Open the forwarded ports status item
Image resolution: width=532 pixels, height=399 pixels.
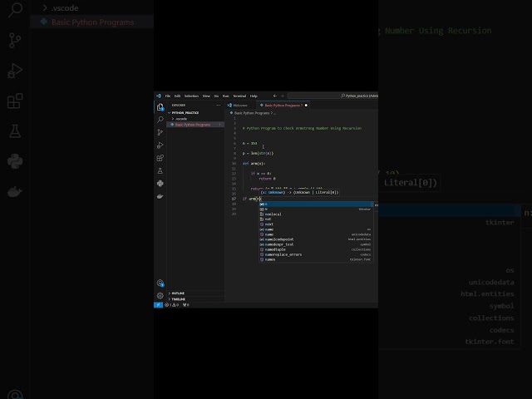tap(186, 305)
